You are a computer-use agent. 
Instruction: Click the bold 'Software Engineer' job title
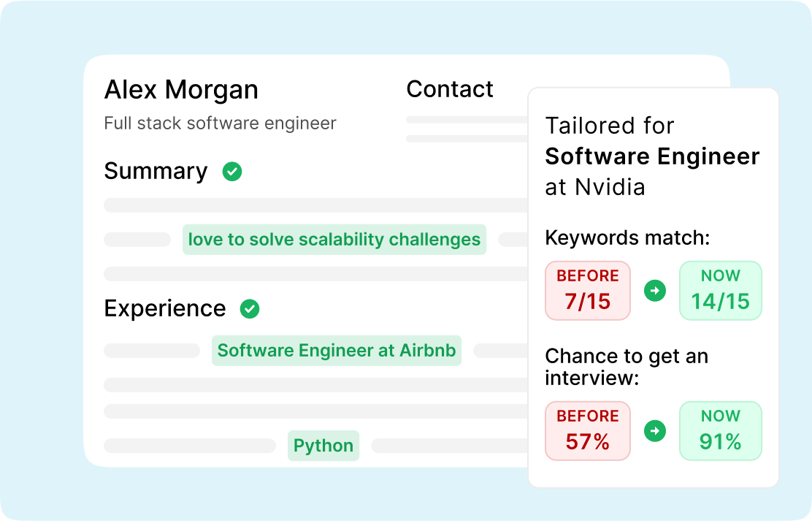(653, 156)
